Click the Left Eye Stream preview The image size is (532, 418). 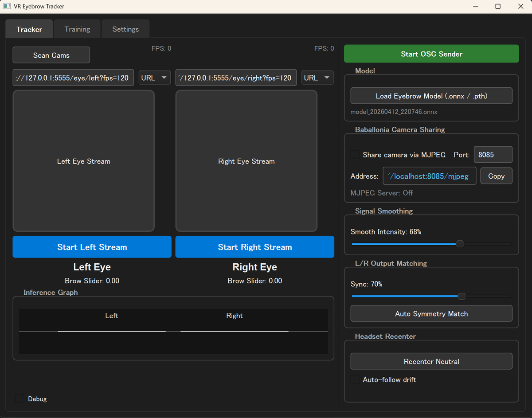click(83, 161)
